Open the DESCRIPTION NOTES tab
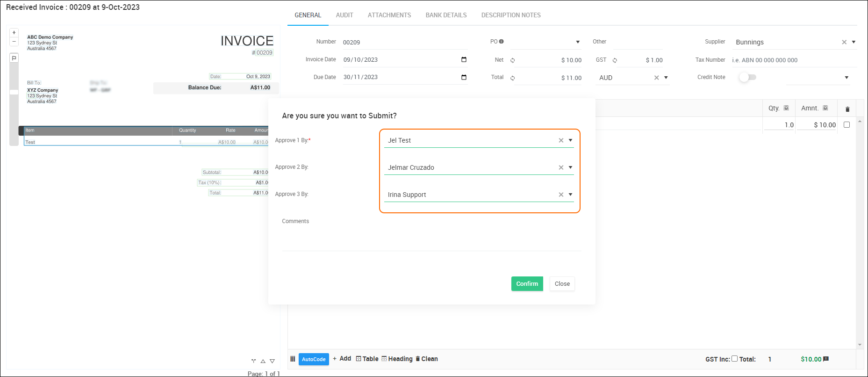 [511, 15]
